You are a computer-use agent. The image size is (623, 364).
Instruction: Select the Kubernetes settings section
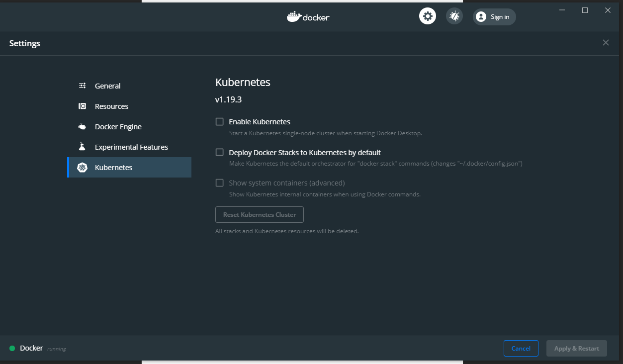click(129, 167)
